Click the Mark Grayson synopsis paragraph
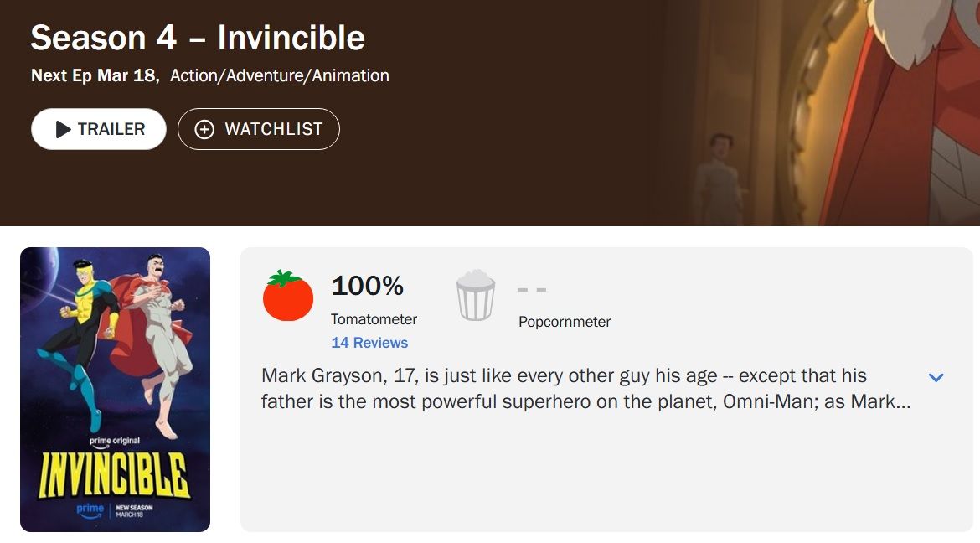 coord(585,389)
